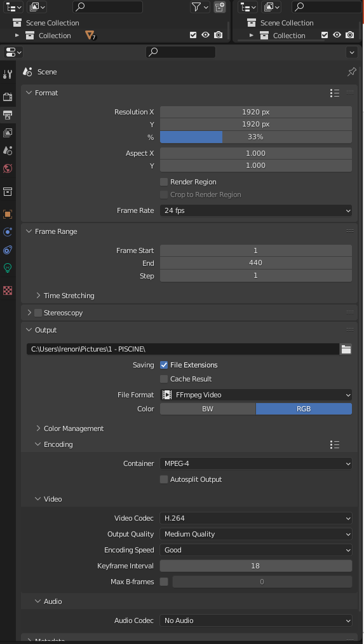This screenshot has width=364, height=644.
Task: Open the Tool properties tab
Action: [x=8, y=74]
